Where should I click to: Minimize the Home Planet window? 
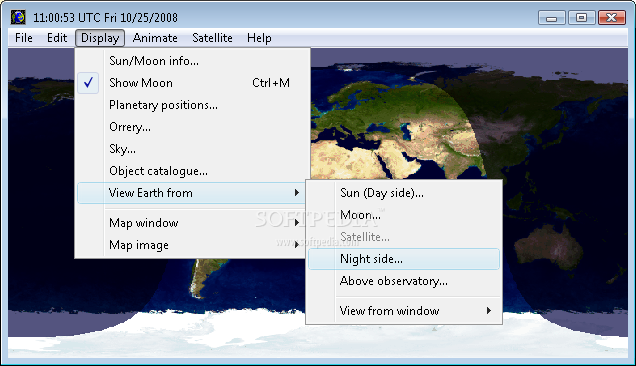552,18
